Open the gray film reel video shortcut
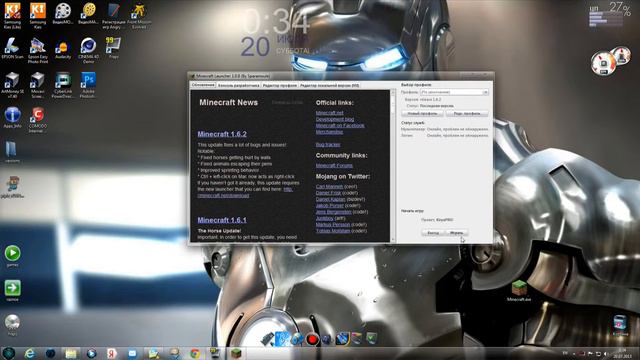 coord(63,13)
